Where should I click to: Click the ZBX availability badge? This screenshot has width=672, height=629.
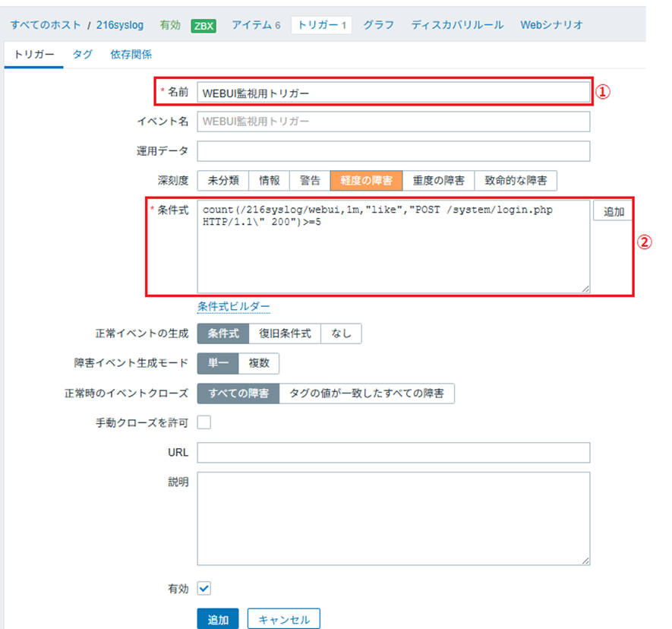pos(203,25)
